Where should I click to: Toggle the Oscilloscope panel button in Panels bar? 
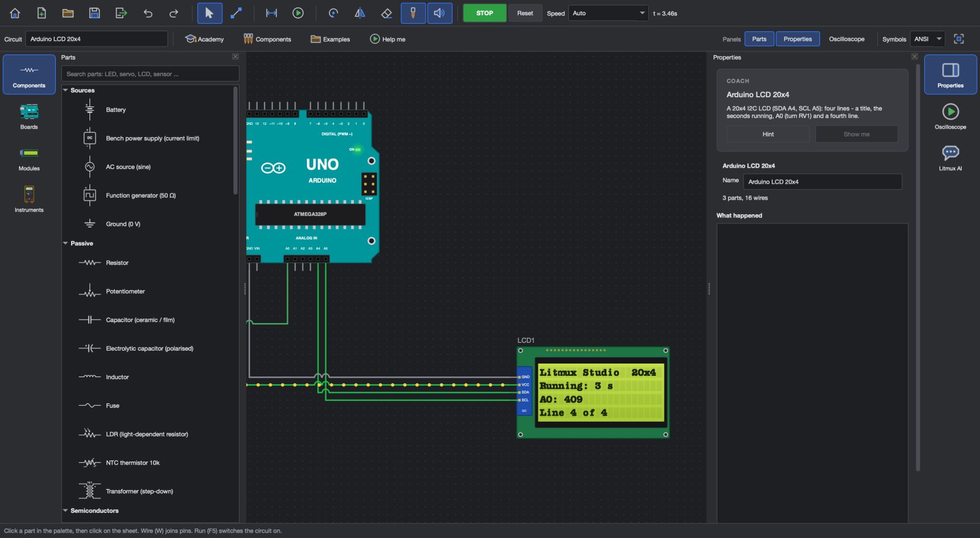(x=846, y=39)
